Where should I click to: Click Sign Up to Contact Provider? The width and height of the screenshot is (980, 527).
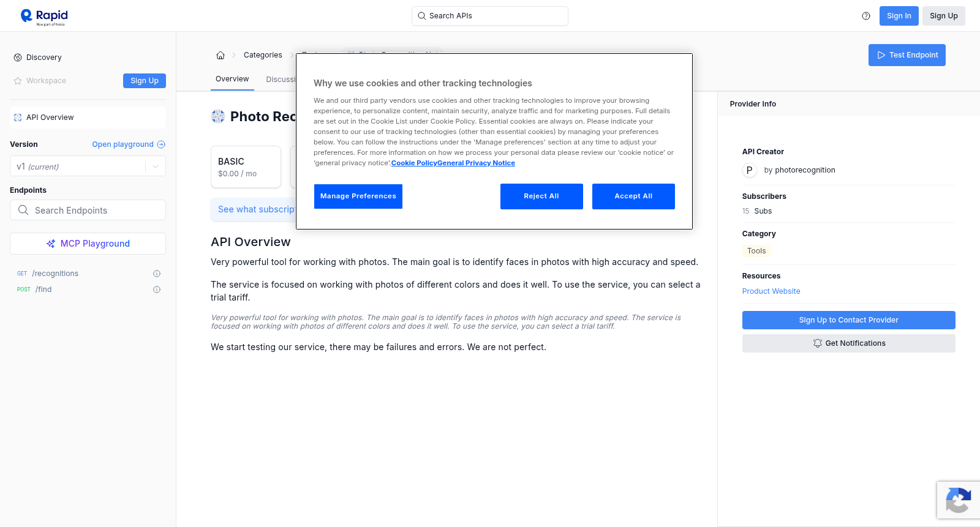click(848, 320)
